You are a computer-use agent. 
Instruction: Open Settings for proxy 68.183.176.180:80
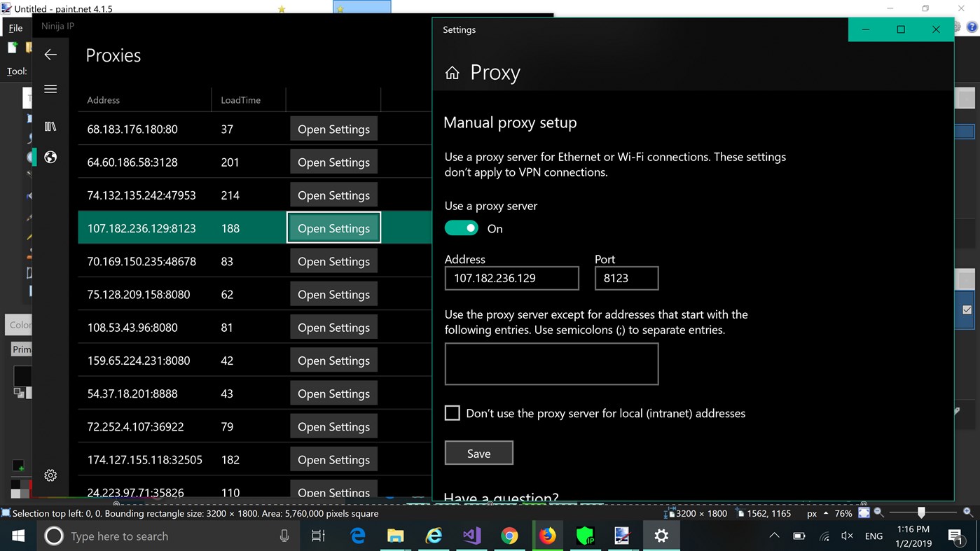coord(333,129)
